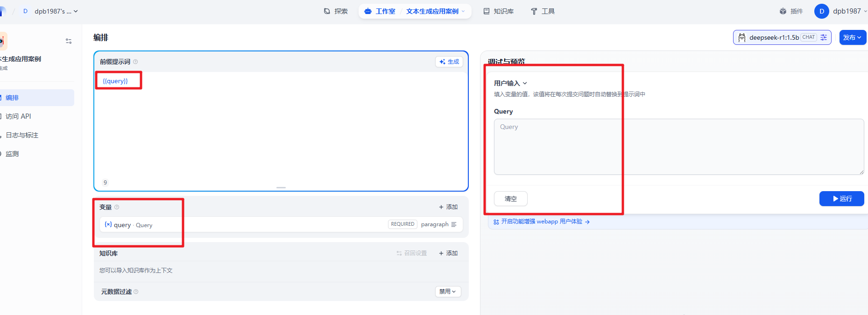Click the paragraph type icon on query variable
Image resolution: width=868 pixels, height=315 pixels.
click(454, 225)
